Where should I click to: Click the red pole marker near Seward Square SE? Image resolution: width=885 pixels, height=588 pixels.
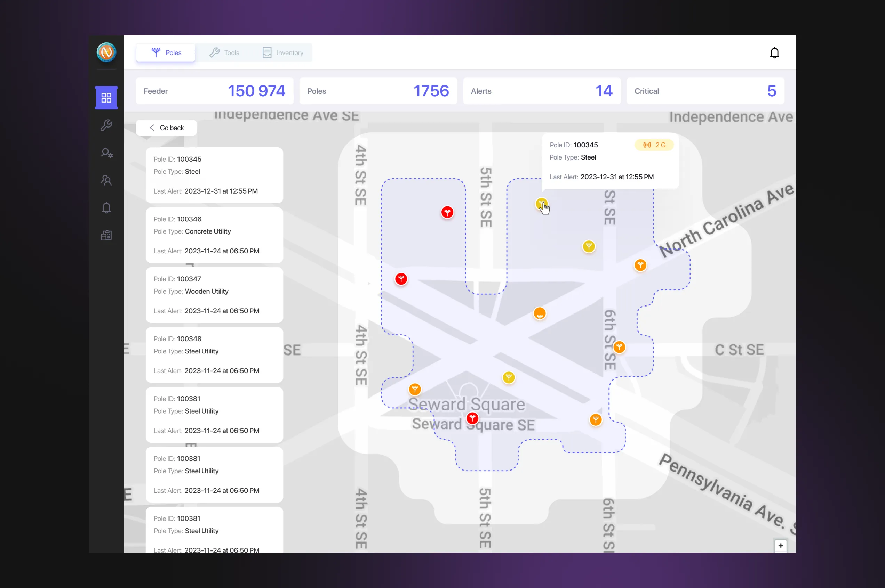(472, 418)
